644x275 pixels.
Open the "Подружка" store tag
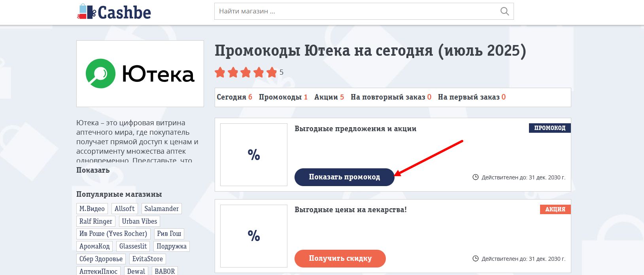(172, 246)
